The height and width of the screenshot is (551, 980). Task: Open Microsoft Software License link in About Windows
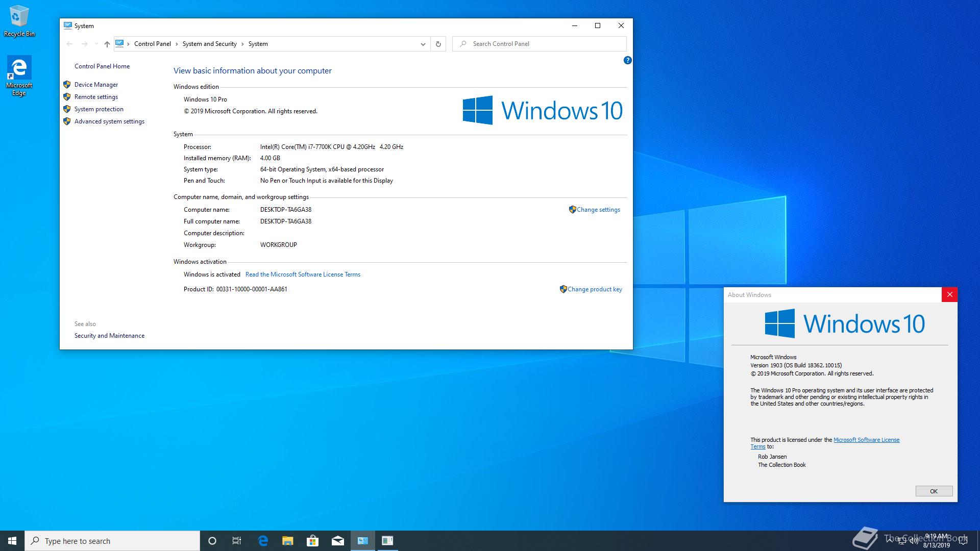[x=866, y=440]
